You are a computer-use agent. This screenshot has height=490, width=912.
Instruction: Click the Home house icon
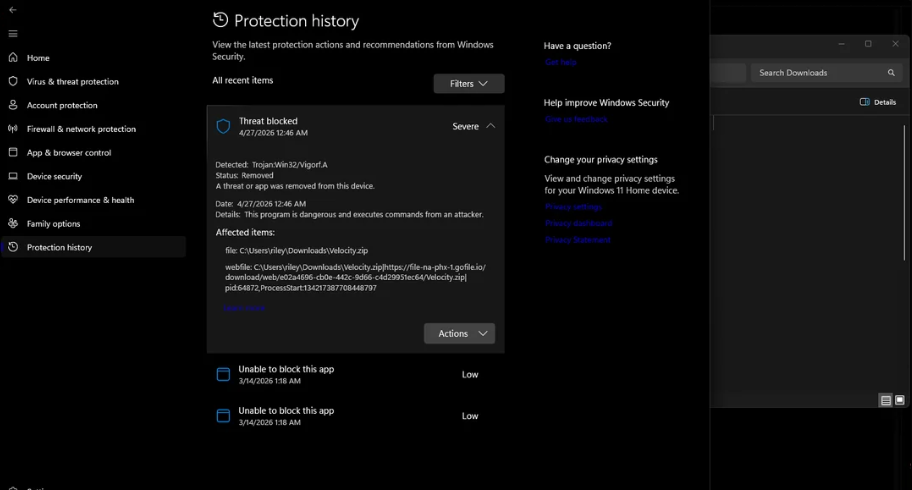[x=13, y=58]
